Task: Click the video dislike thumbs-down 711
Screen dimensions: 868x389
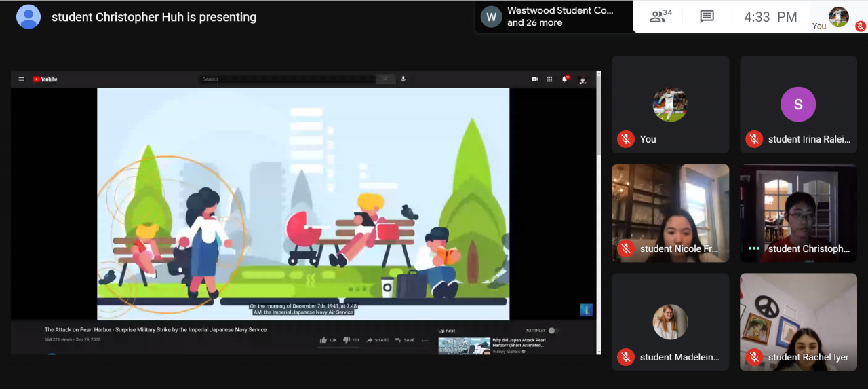Action: pyautogui.click(x=351, y=340)
